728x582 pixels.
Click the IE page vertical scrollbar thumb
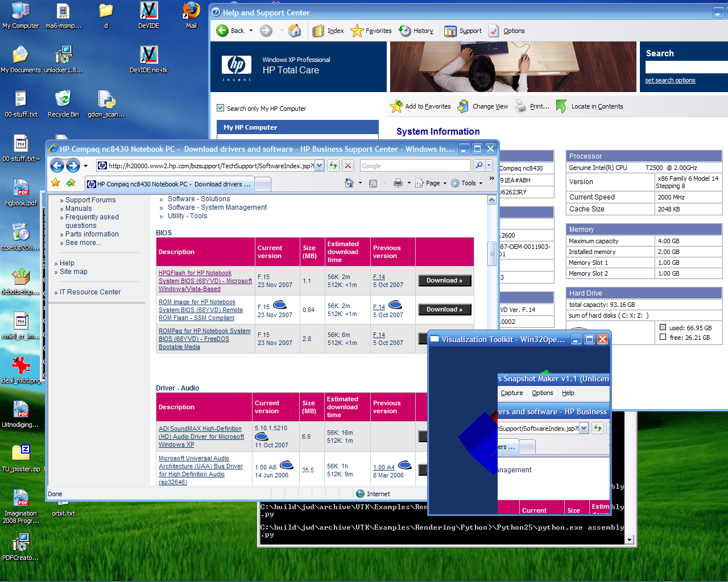click(x=492, y=253)
